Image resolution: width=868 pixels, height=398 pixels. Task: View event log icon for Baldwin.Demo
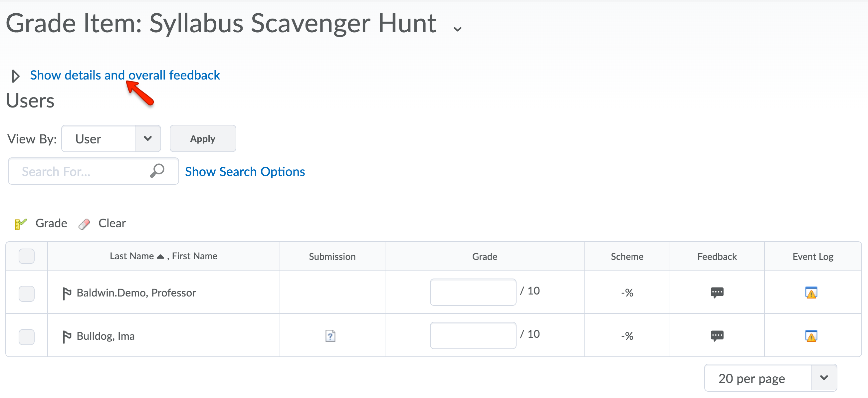pyautogui.click(x=811, y=293)
